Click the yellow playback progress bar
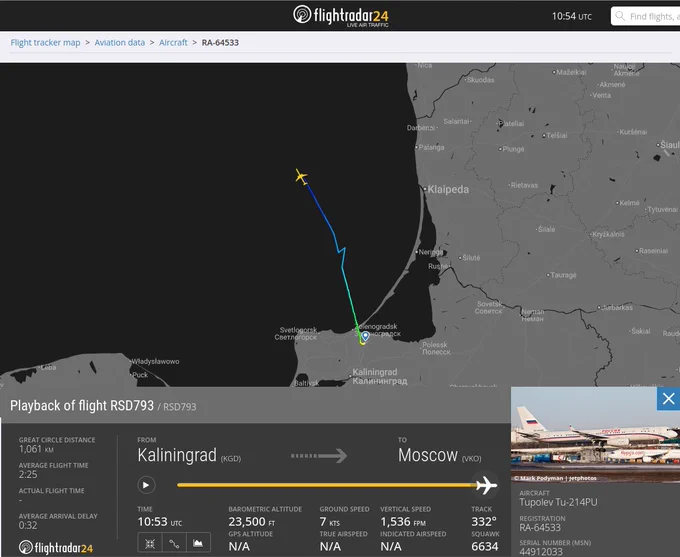The height and width of the screenshot is (557, 680). click(x=327, y=485)
